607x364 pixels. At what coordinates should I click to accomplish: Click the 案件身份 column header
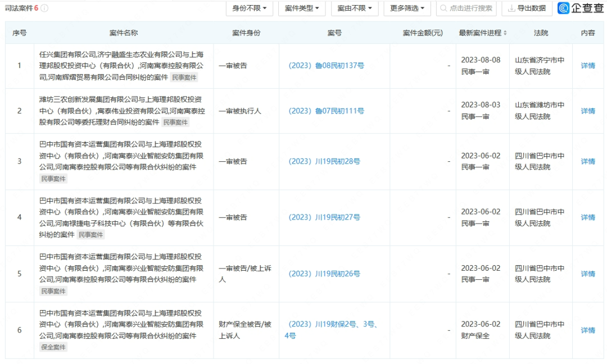tap(246, 33)
